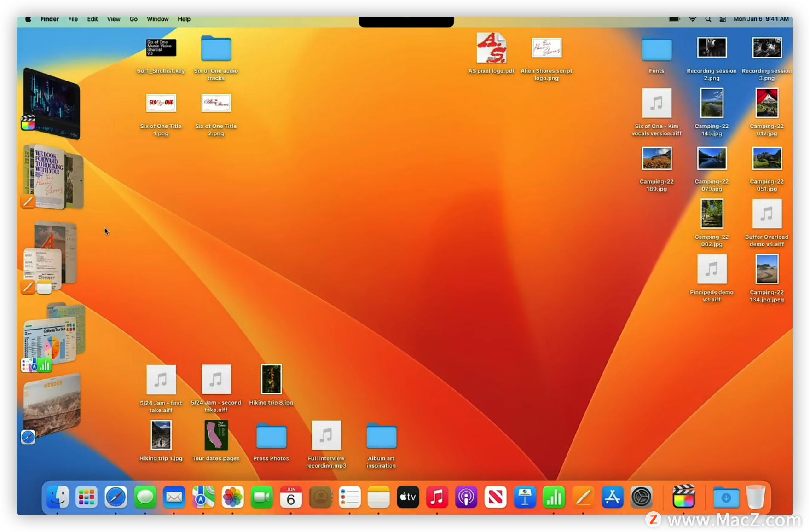This screenshot has width=810, height=532.
Task: Open Maps app in the Dock
Action: tap(203, 497)
